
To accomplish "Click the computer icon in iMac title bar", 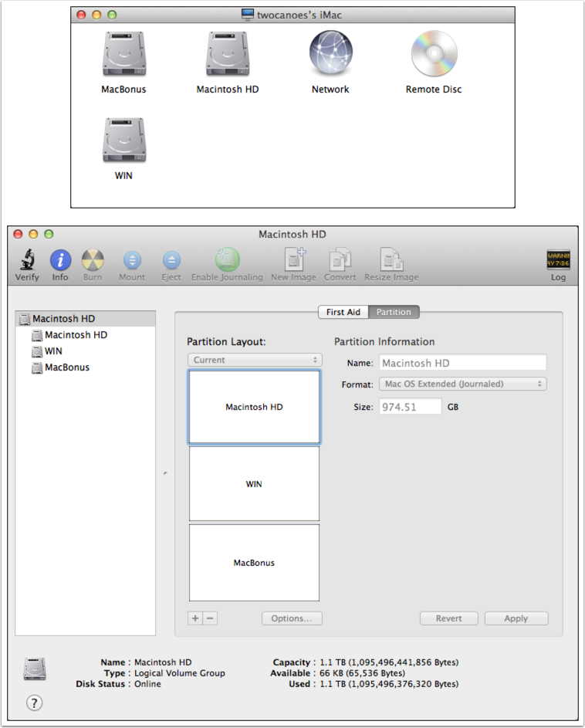I will pyautogui.click(x=248, y=15).
